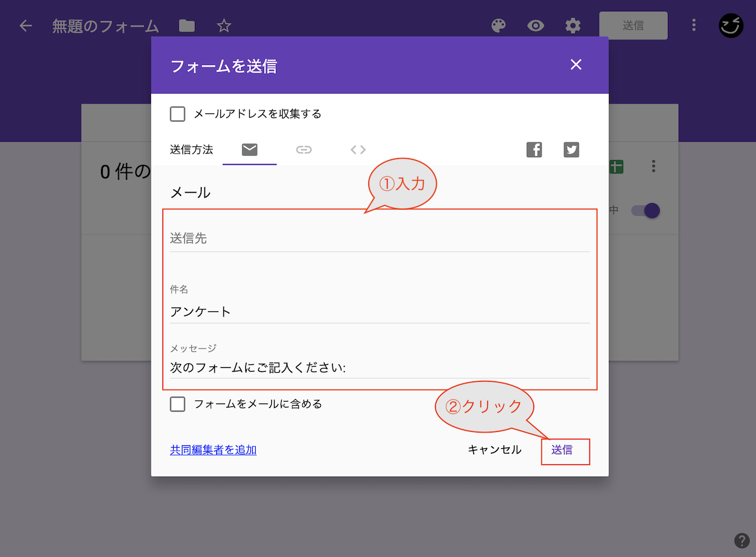
Task: Enable the メールアドレスを収集する checkbox
Action: 178,114
